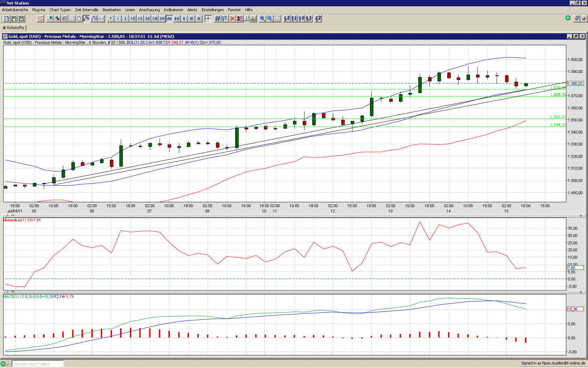
Task: Click the grayed-out zoom reset magnifier
Action: coord(277,19)
